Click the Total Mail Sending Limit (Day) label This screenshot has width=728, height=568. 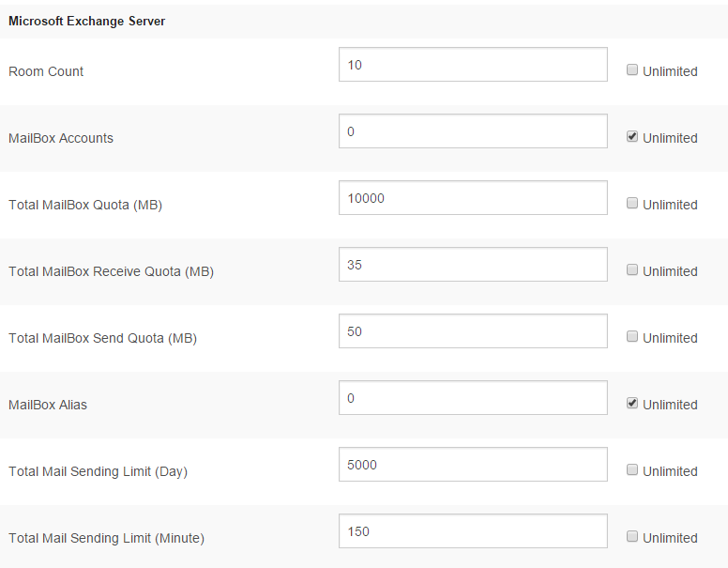[x=98, y=471]
